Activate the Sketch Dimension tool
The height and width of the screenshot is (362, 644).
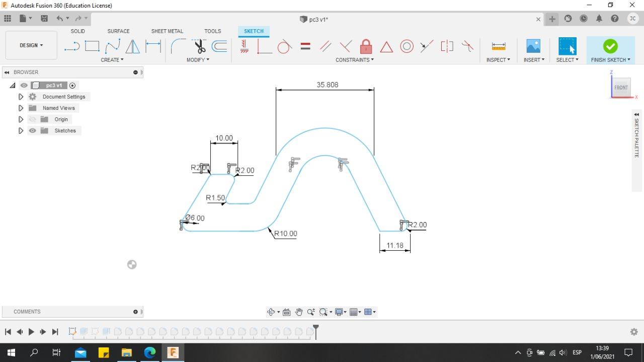tap(153, 46)
